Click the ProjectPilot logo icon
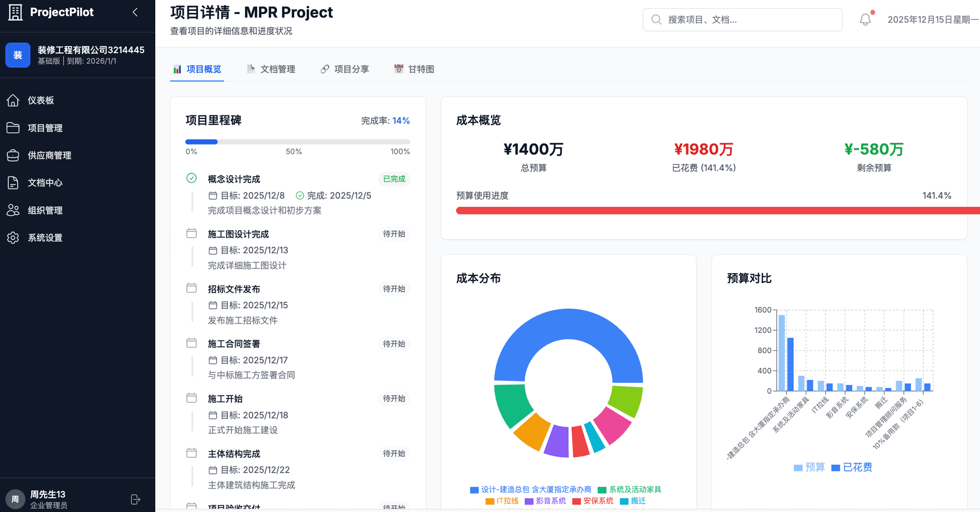The height and width of the screenshot is (512, 980). pos(15,12)
